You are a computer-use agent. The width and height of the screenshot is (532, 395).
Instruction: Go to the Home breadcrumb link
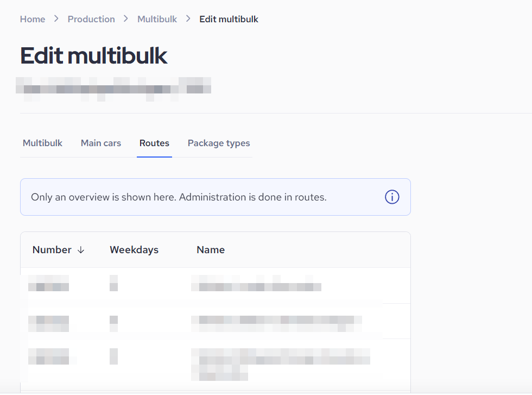tap(33, 19)
